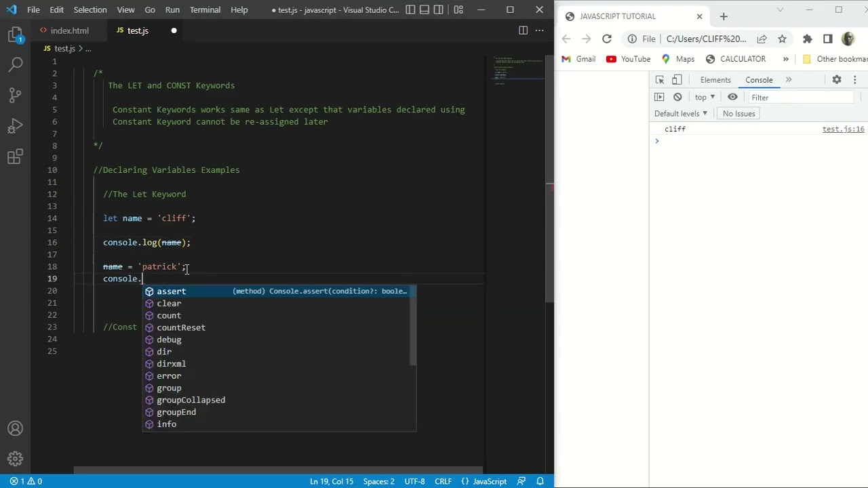
Task: Click the breadcrumb ellipsis after test.js
Action: [88, 49]
